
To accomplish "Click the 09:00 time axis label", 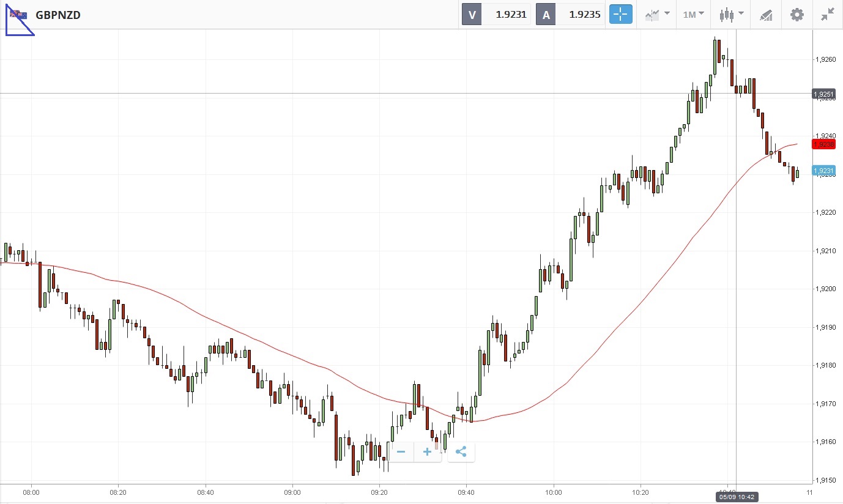I will (292, 492).
